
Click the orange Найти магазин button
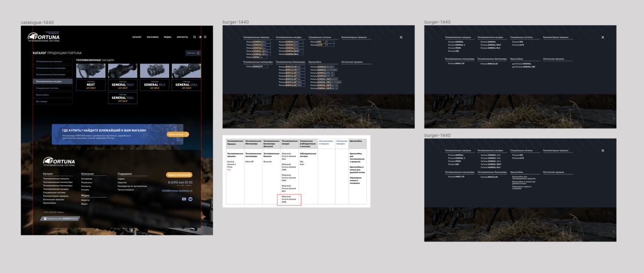tap(178, 135)
